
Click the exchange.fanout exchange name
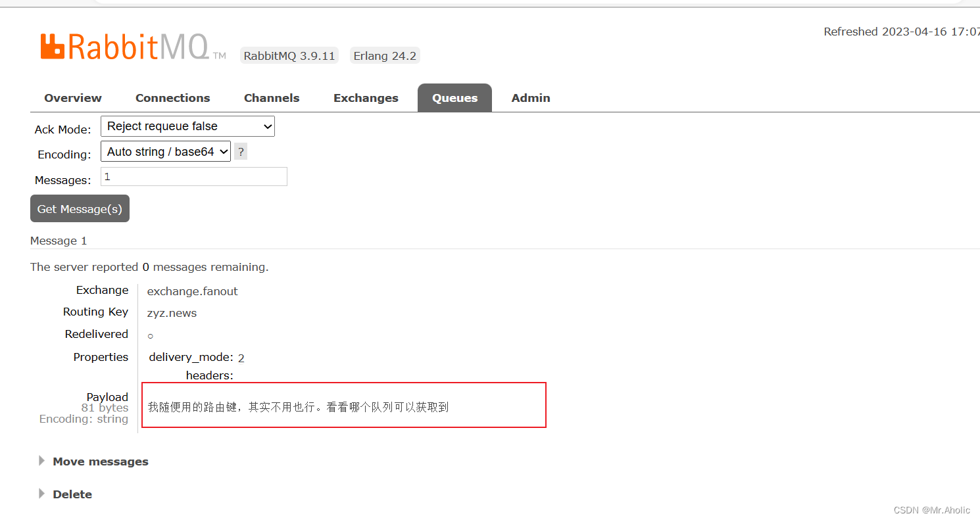tap(193, 291)
